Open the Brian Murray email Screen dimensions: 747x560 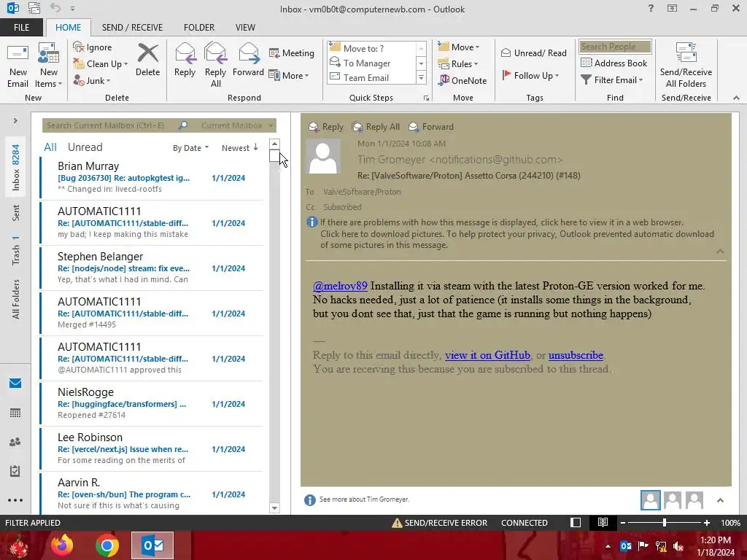(152, 178)
